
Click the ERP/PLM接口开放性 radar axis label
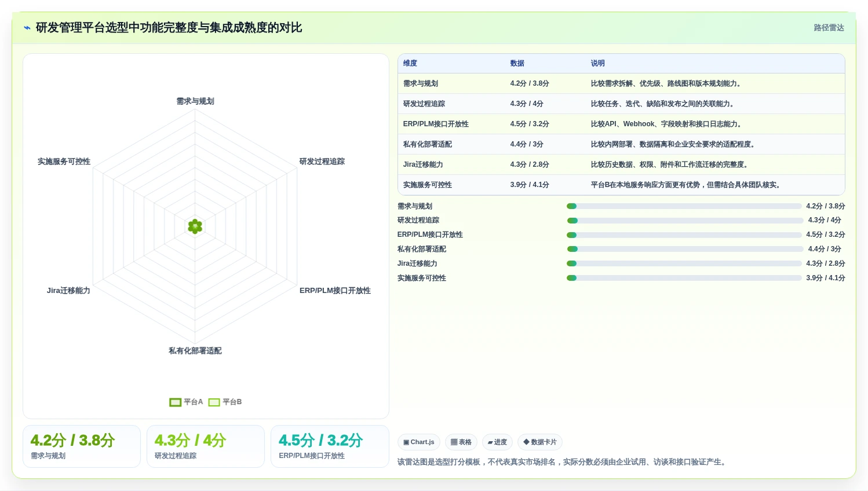point(335,291)
